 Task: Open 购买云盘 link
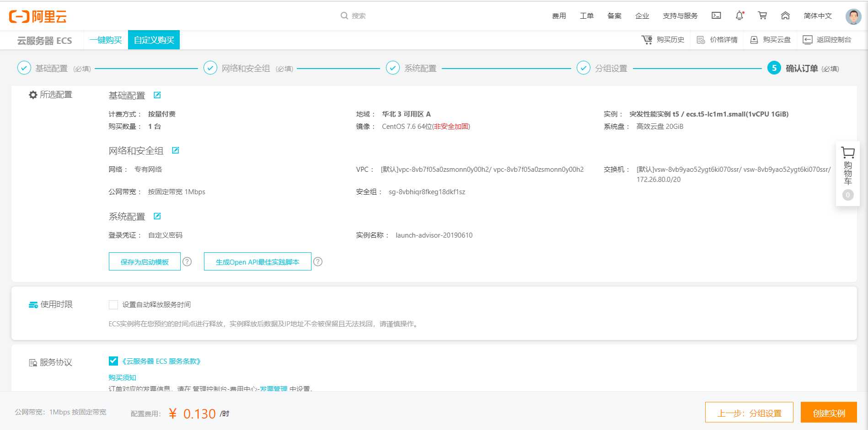click(777, 40)
